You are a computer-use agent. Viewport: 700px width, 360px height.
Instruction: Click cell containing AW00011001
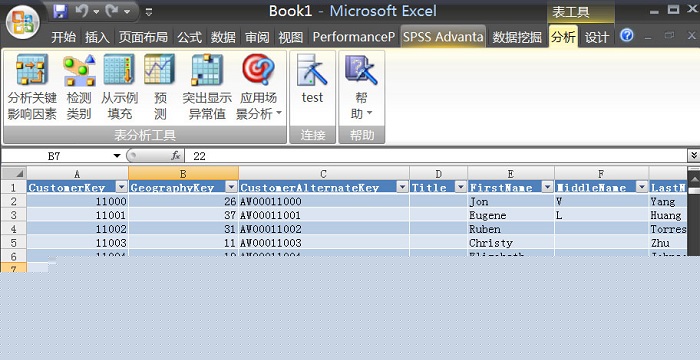coord(324,215)
